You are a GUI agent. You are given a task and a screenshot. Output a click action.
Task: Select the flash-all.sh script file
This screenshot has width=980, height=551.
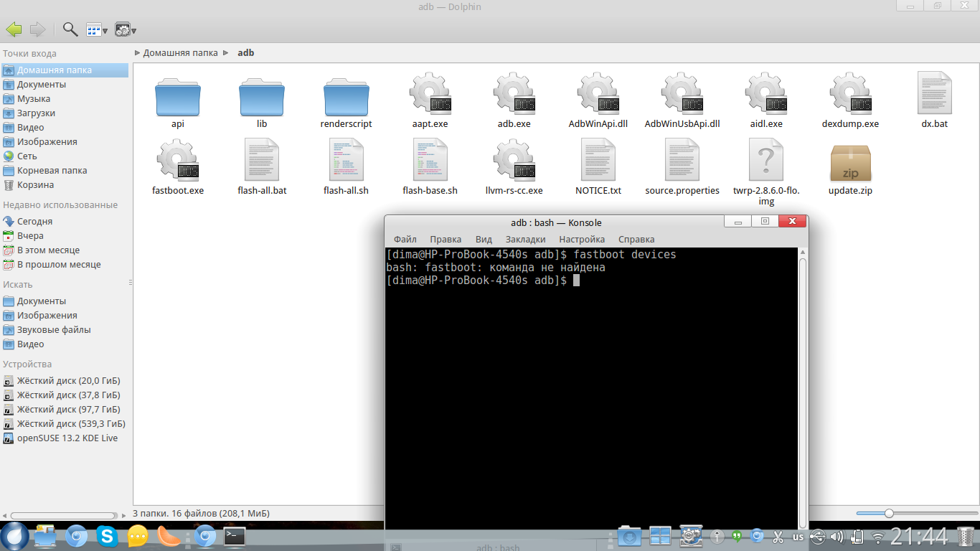click(346, 161)
